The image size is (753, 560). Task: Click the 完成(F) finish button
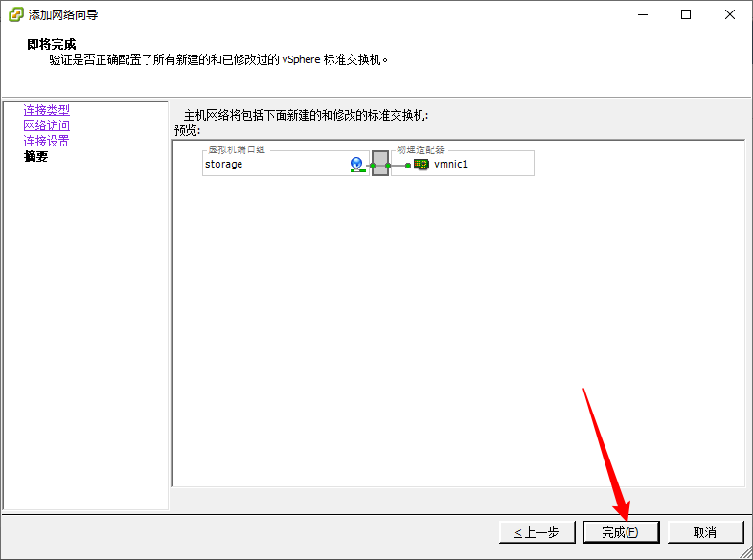coord(621,532)
